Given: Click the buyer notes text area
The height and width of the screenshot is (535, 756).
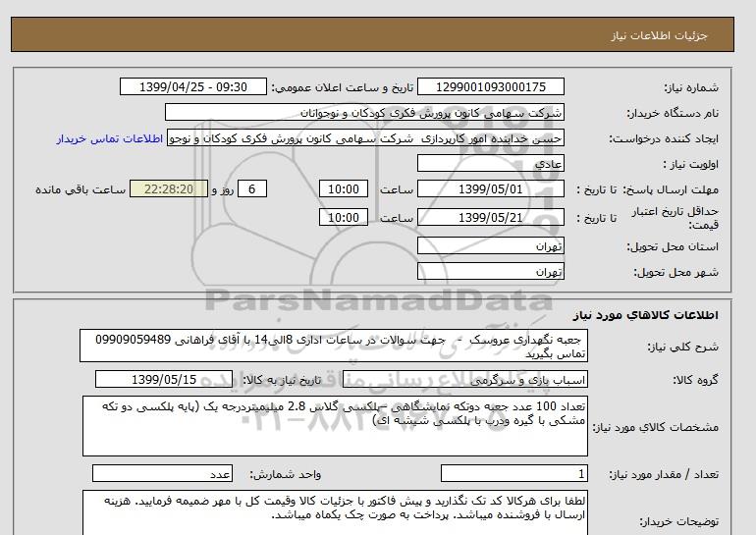Looking at the screenshot, I should coord(335,512).
